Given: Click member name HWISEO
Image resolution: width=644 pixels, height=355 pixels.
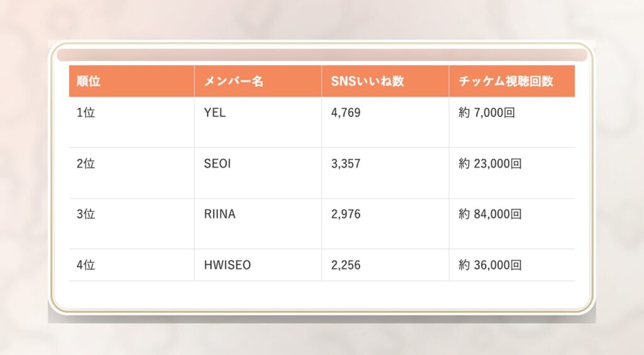Looking at the screenshot, I should 227,265.
